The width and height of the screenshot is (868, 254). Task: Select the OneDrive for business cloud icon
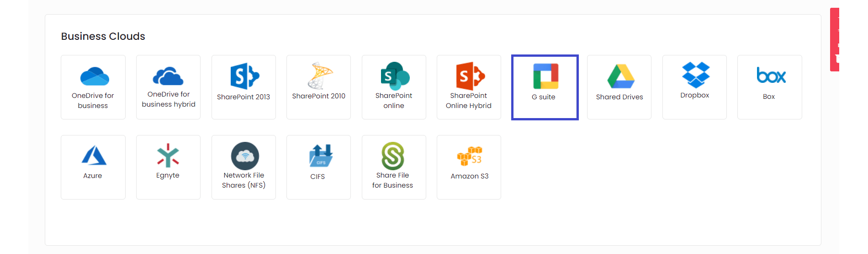click(95, 76)
